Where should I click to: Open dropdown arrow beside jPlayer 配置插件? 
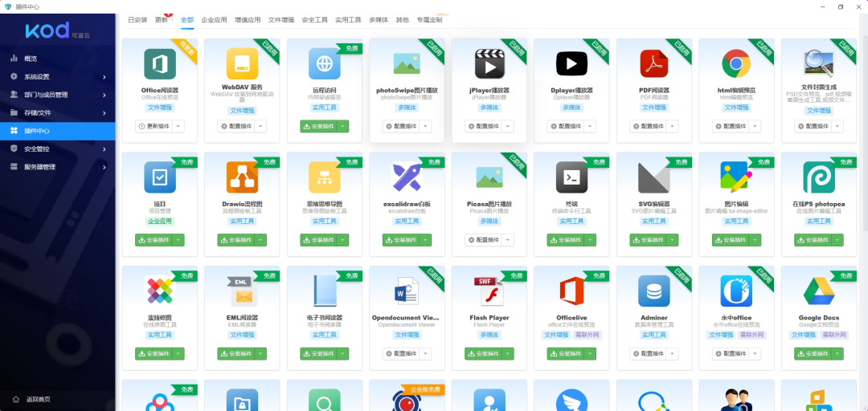(508, 126)
